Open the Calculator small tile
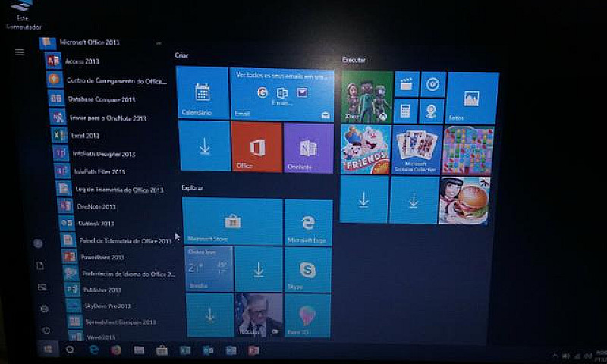The height and width of the screenshot is (364, 607). (405, 111)
